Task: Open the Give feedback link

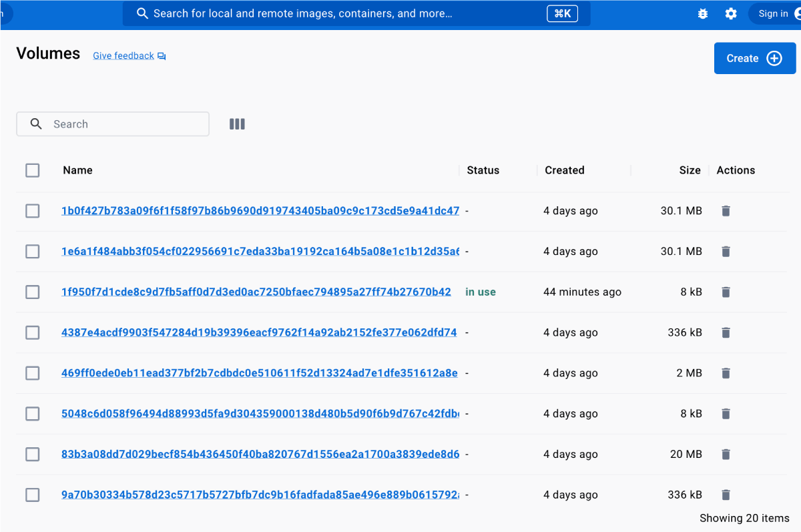Action: [x=123, y=56]
